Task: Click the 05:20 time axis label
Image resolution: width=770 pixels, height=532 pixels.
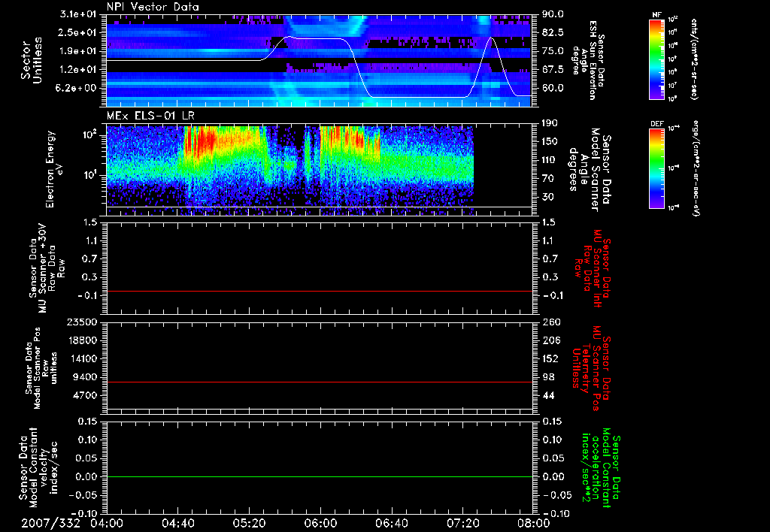Action: pos(249,522)
